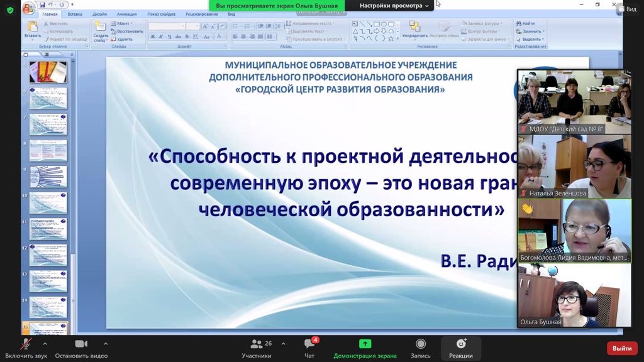Screen dimensions: 644x362
Task: Open the font name combo box
Action: tap(167, 26)
